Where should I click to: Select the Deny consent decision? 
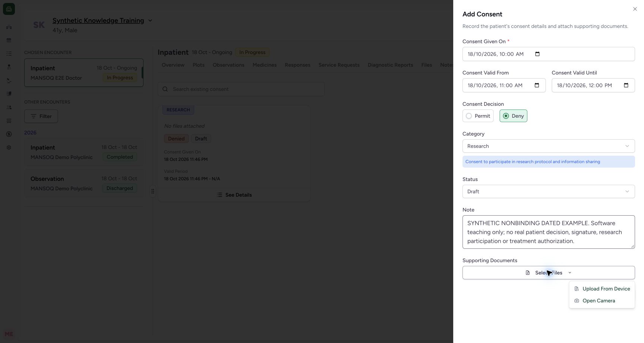coord(513,116)
